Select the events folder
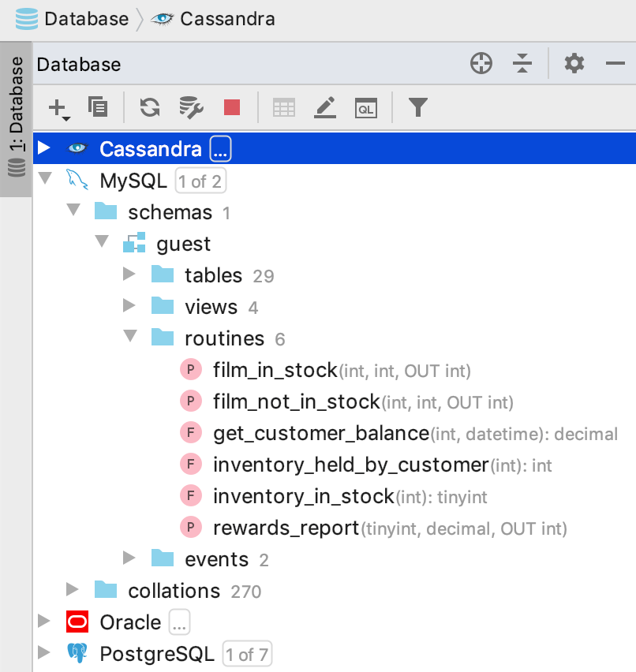Image resolution: width=636 pixels, height=672 pixels. tap(335, 560)
